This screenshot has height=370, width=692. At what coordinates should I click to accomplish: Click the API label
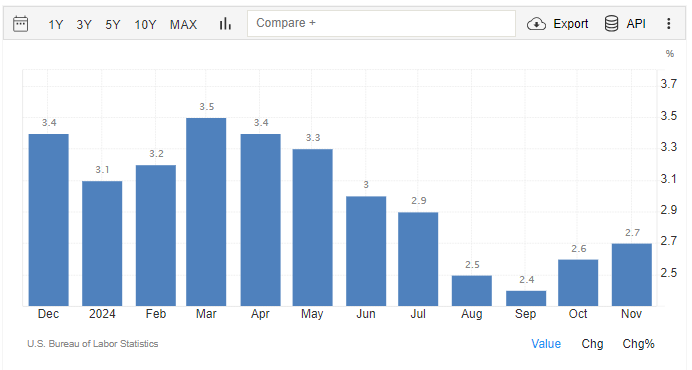point(636,24)
